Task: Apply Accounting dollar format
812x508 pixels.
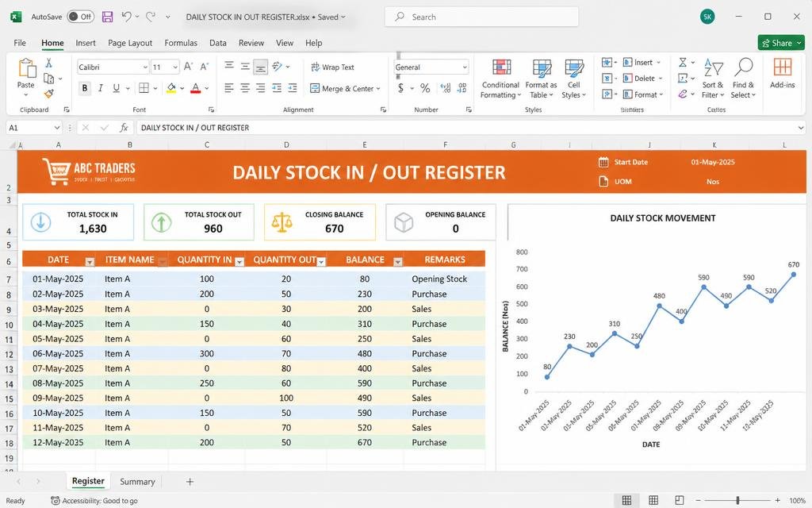Action: tap(400, 88)
